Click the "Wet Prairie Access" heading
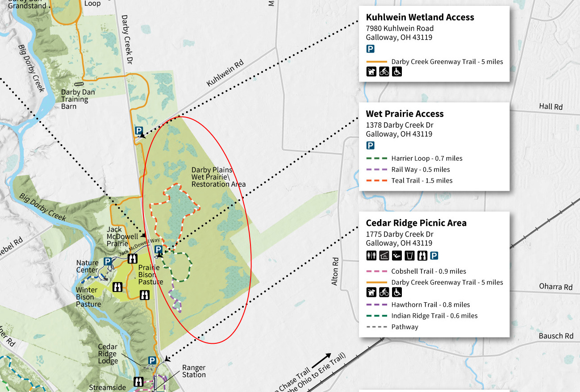 point(405,114)
